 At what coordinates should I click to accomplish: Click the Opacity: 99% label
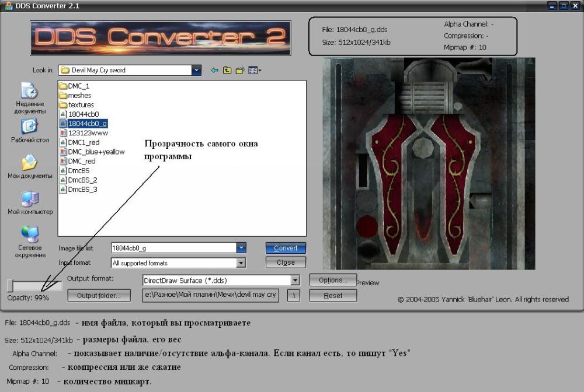click(28, 297)
